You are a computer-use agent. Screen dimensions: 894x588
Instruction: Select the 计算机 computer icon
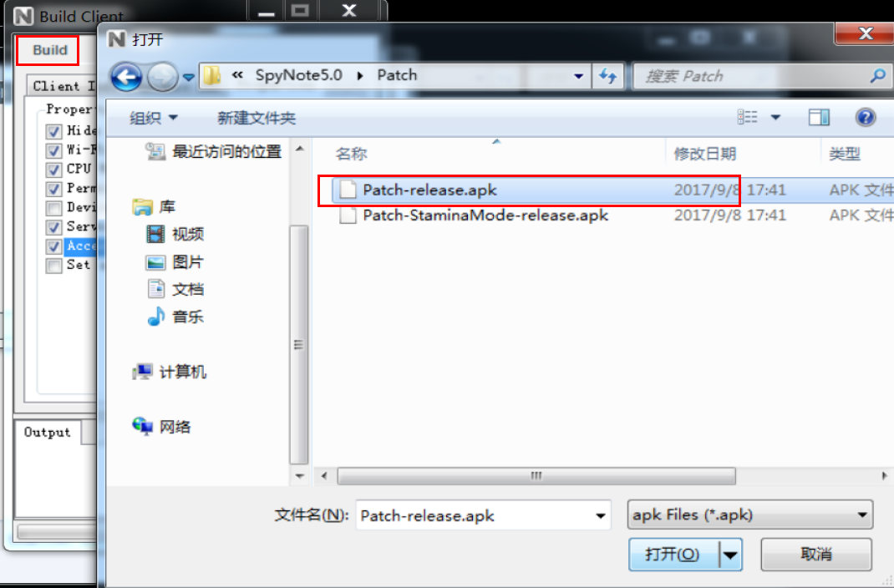tap(143, 372)
